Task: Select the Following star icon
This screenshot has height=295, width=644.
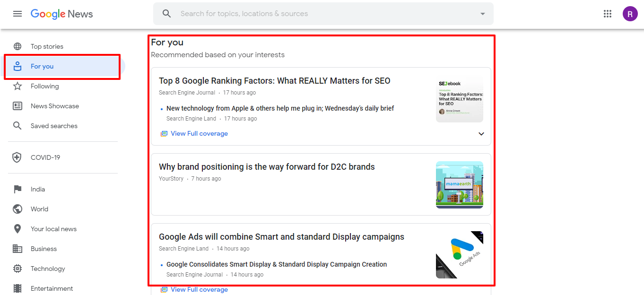Action: [17, 86]
